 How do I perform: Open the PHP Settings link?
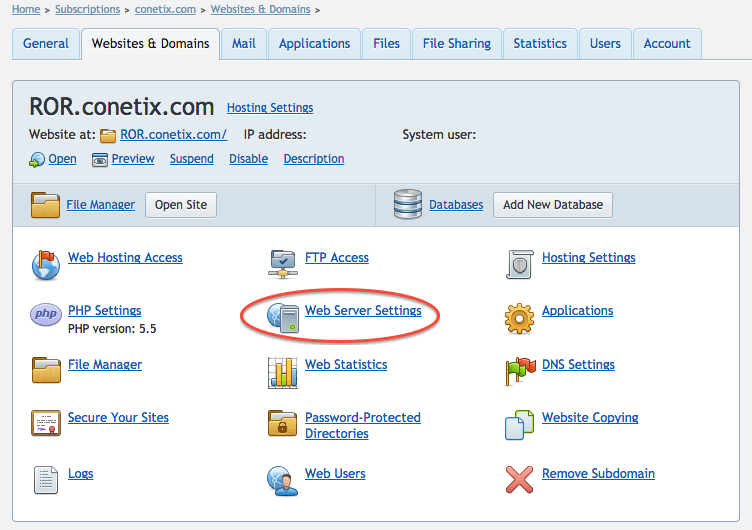105,311
